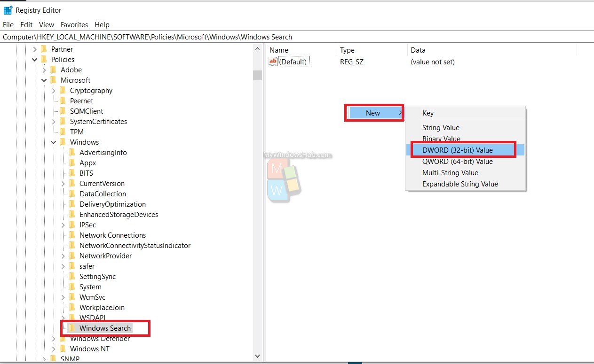Click the DeliveryOptimization folder icon
This screenshot has width=594, height=364.
tap(72, 204)
